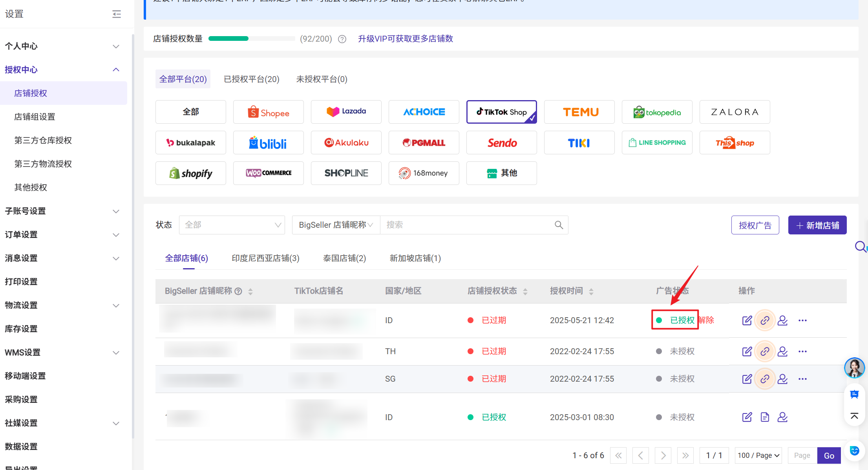
Task: Go to the previous page
Action: (x=641, y=455)
